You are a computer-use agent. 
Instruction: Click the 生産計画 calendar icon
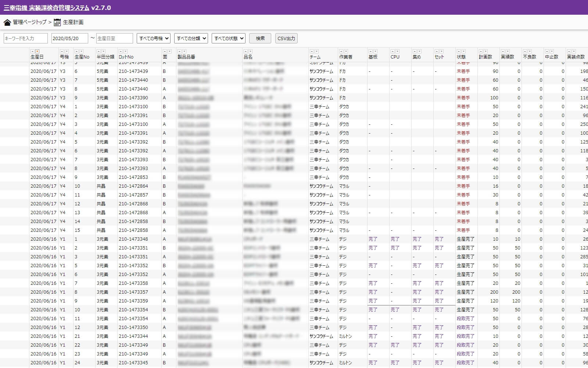pos(57,22)
